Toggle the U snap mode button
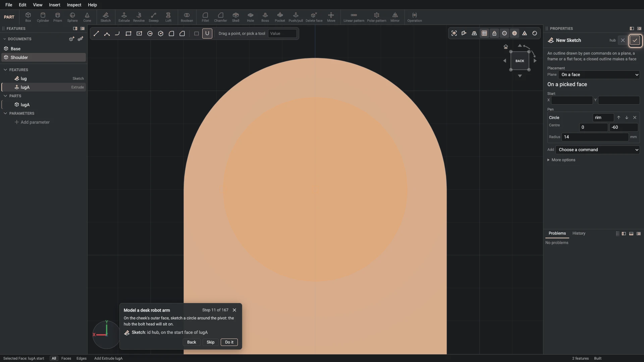 207,34
